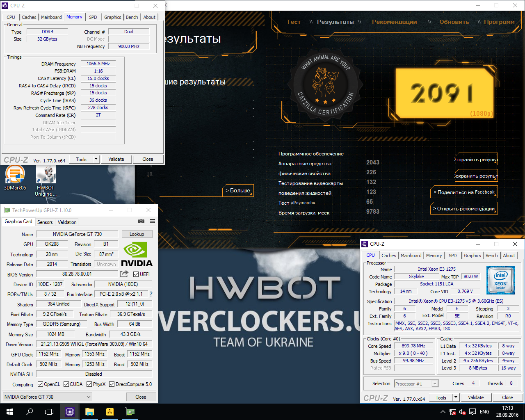Screen dimensions: 525x420
Task: Click the Tools button in the memory CPU-Z window
Action: (81, 159)
